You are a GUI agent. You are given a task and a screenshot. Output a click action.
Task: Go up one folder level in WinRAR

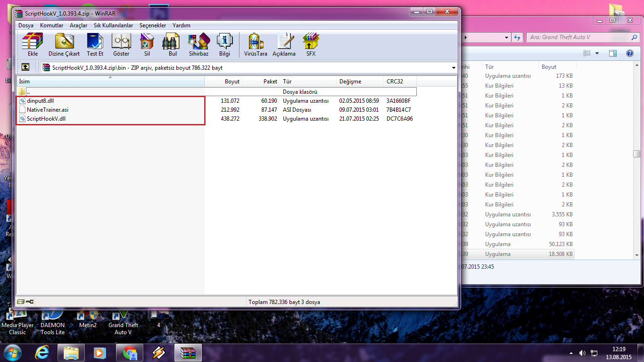25,67
